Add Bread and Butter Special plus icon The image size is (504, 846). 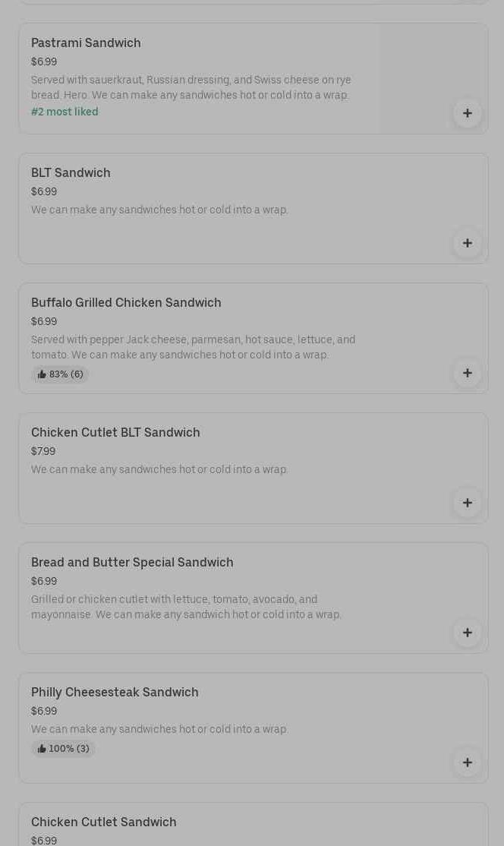coord(467,633)
